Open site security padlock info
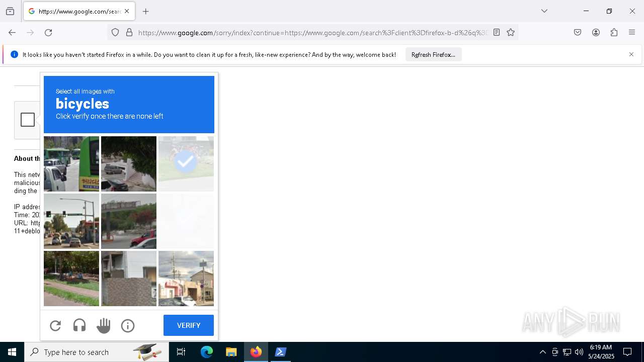 129,33
